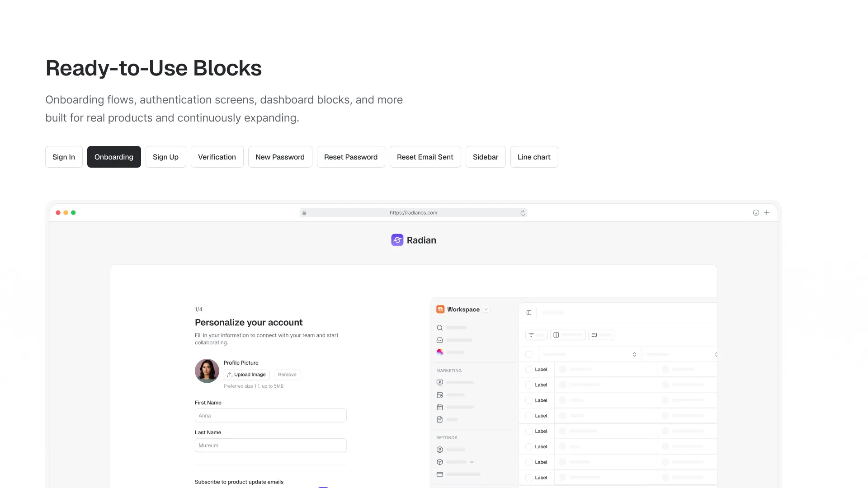The height and width of the screenshot is (488, 868).
Task: Toggle the sidebar panel icon
Action: point(529,313)
